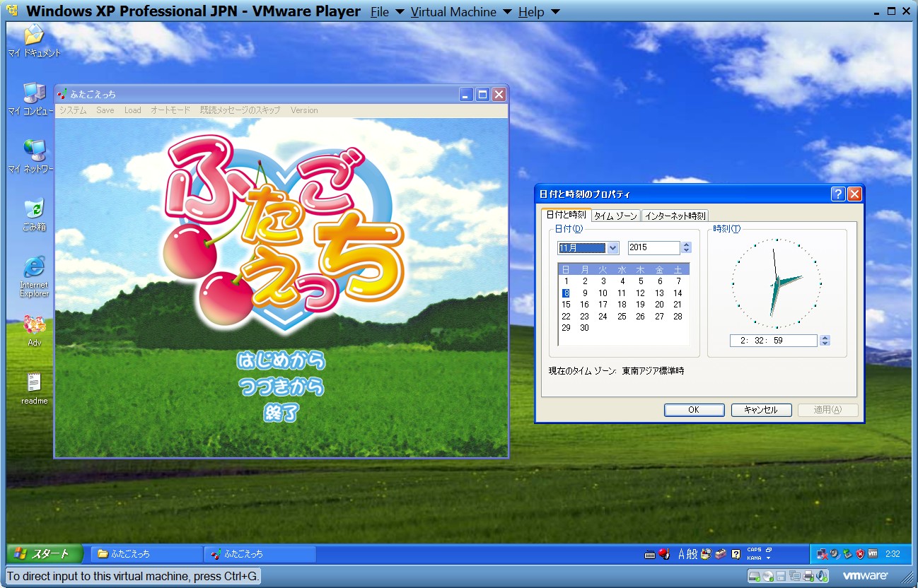Click the VMware floppy device icon
Image resolution: width=918 pixels, height=588 pixels.
[x=781, y=576]
